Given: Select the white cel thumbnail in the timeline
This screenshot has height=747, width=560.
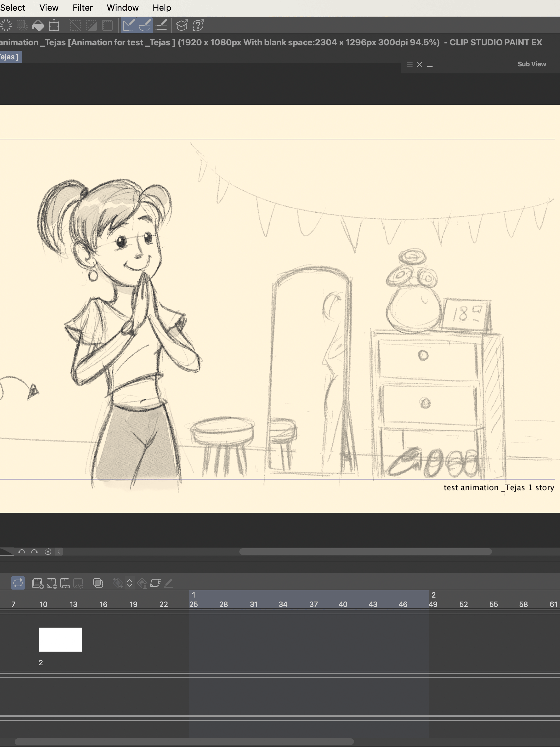Looking at the screenshot, I should click(60, 640).
